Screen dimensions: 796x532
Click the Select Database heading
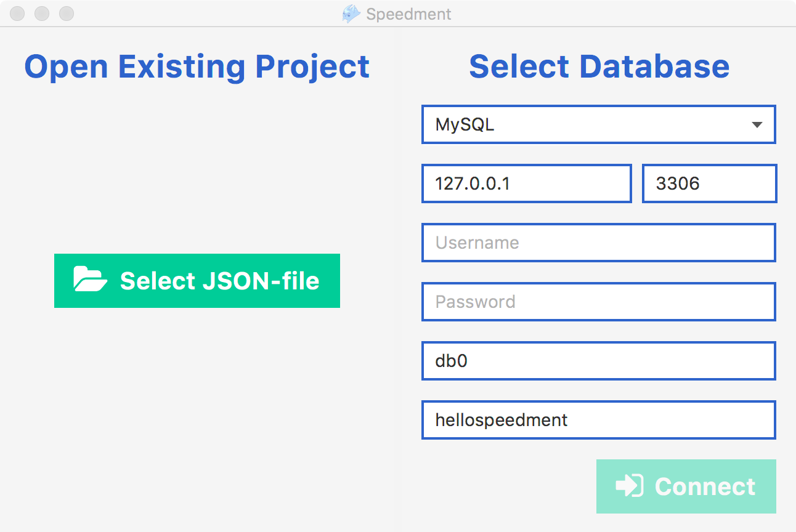click(x=599, y=66)
